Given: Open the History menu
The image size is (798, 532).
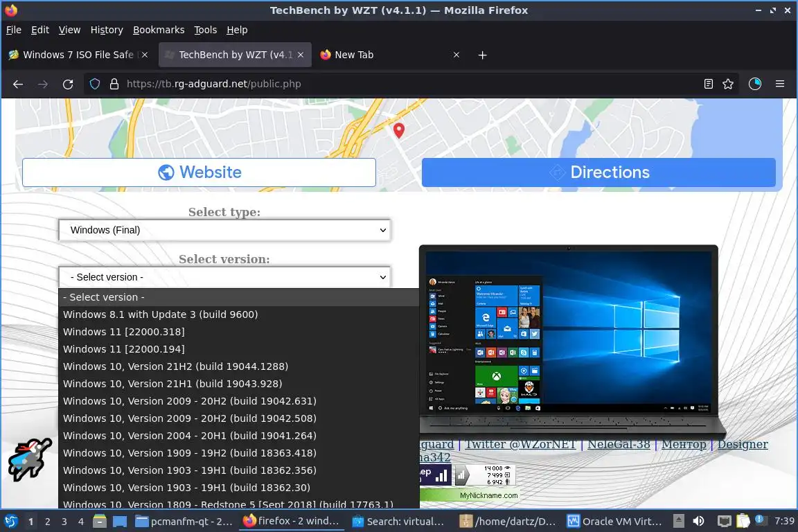Looking at the screenshot, I should point(107,30).
